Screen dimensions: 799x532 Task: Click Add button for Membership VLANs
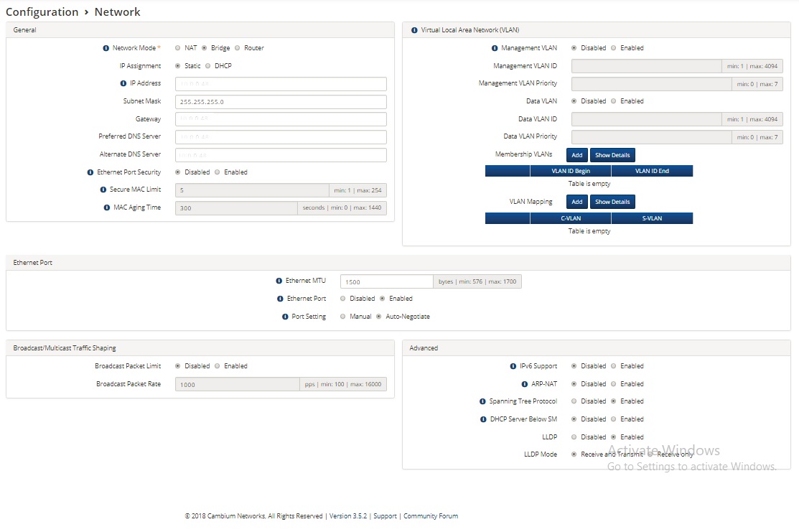tap(577, 155)
